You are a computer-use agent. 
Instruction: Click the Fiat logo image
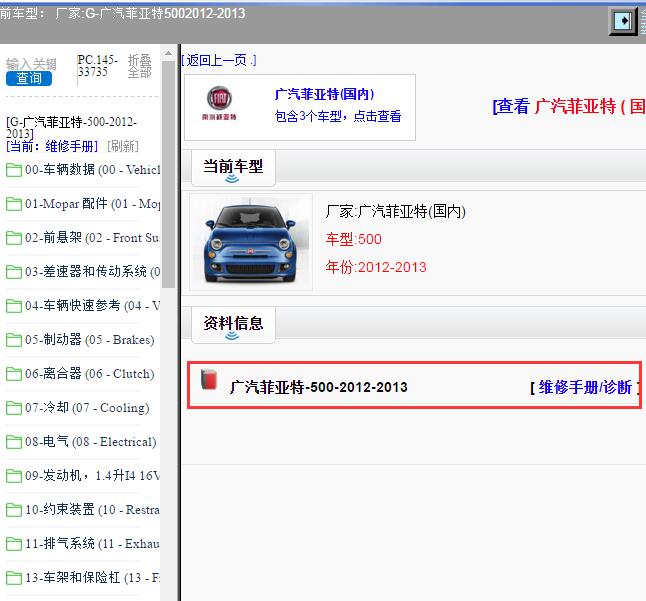coord(219,103)
